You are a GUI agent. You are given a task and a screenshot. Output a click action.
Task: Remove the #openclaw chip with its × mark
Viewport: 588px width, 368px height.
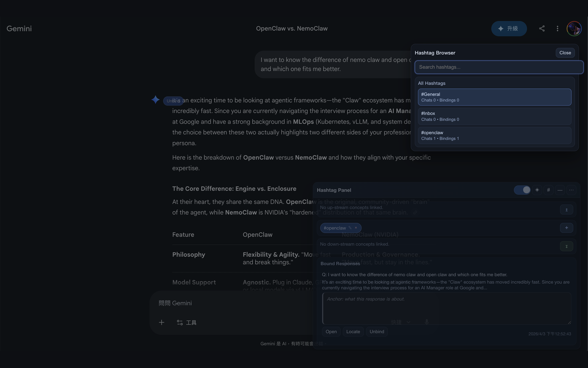(355, 227)
